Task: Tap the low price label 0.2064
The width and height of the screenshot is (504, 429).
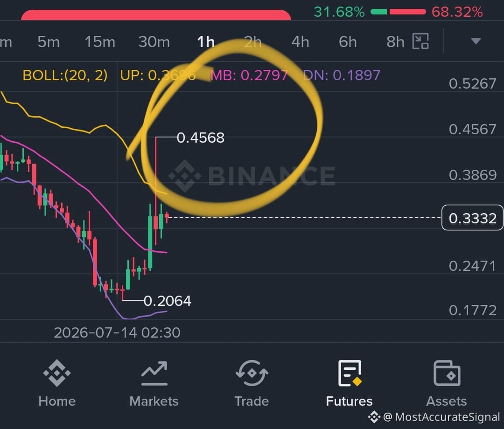Action: tap(168, 301)
